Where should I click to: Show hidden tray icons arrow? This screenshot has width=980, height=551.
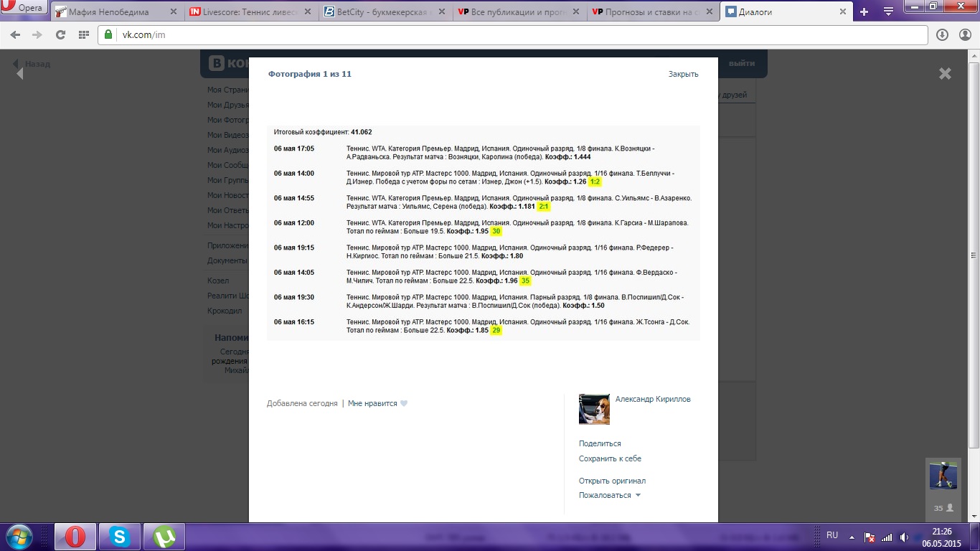click(x=851, y=536)
